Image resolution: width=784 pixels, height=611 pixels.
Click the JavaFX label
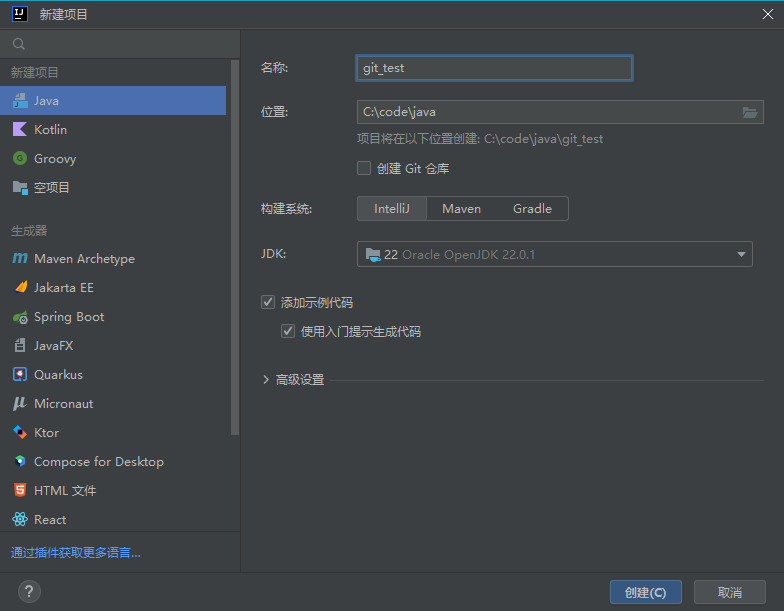[x=54, y=346]
